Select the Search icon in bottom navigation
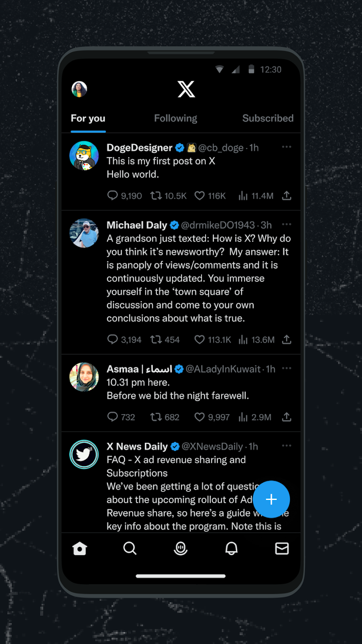362x644 pixels. click(x=130, y=549)
